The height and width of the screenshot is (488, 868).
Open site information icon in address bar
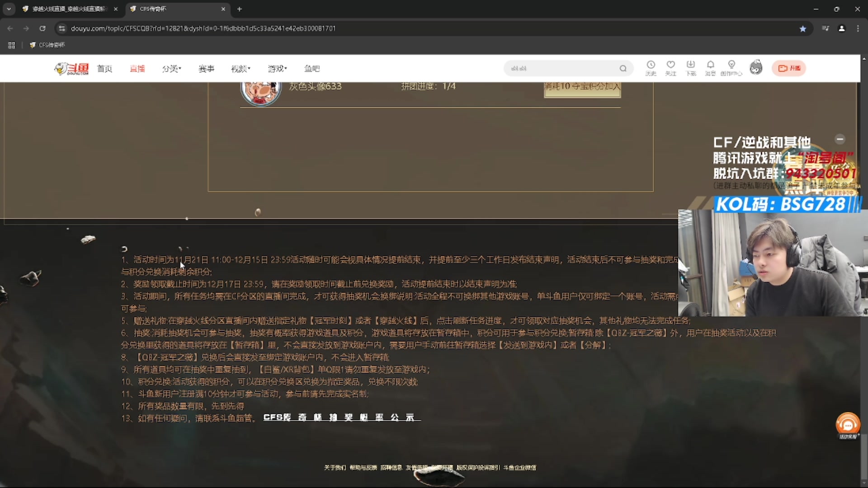pos(62,28)
